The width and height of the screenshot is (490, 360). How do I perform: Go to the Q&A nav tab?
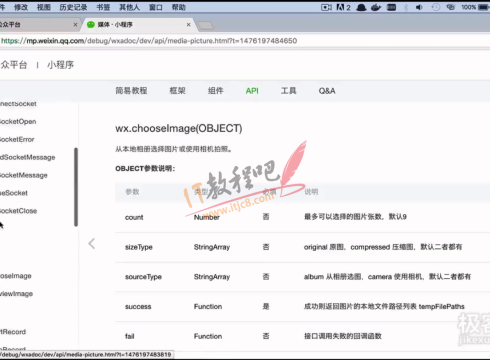coord(327,91)
